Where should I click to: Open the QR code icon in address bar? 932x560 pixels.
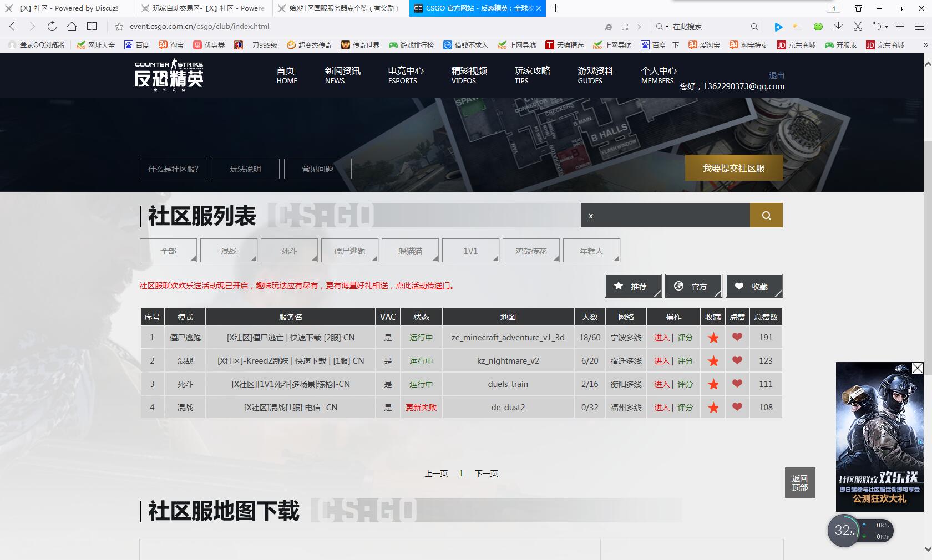(625, 27)
